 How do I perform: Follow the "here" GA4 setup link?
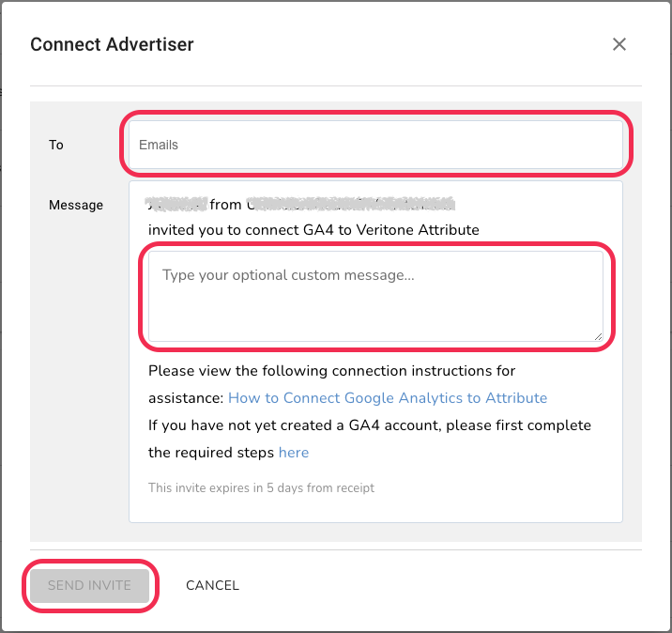[x=293, y=453]
